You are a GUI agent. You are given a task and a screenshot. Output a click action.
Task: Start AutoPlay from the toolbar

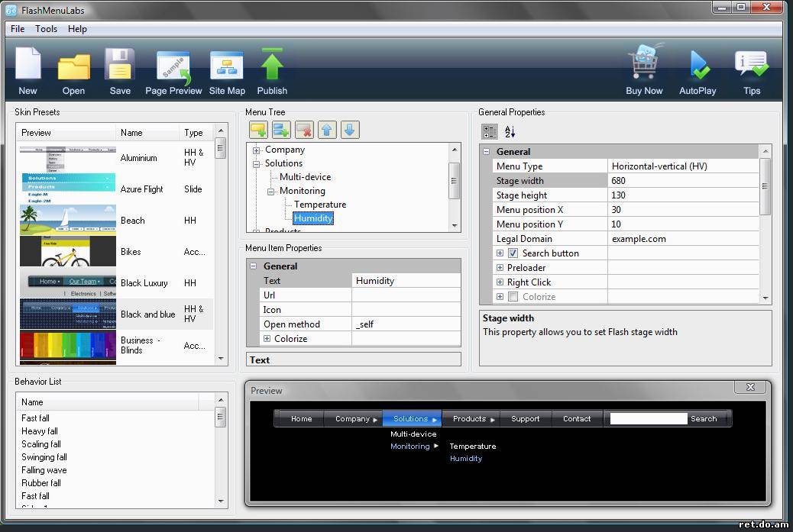(x=698, y=66)
